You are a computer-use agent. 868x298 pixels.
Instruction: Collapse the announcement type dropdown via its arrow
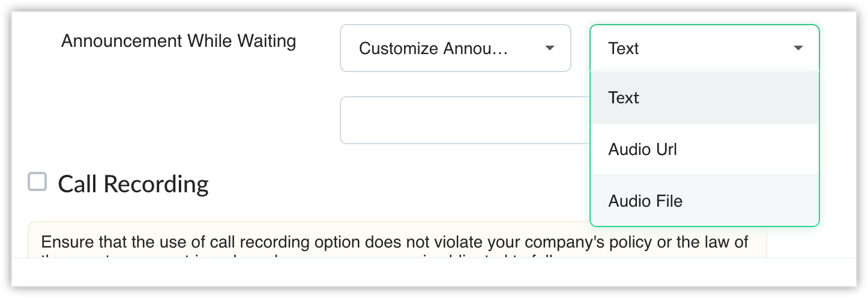pyautogui.click(x=798, y=48)
